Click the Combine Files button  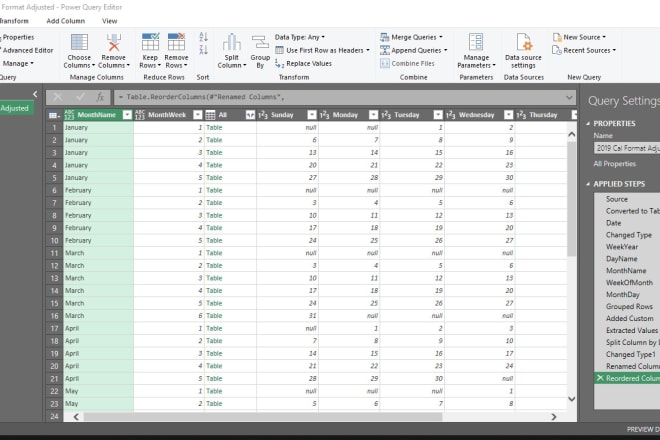coord(407,64)
